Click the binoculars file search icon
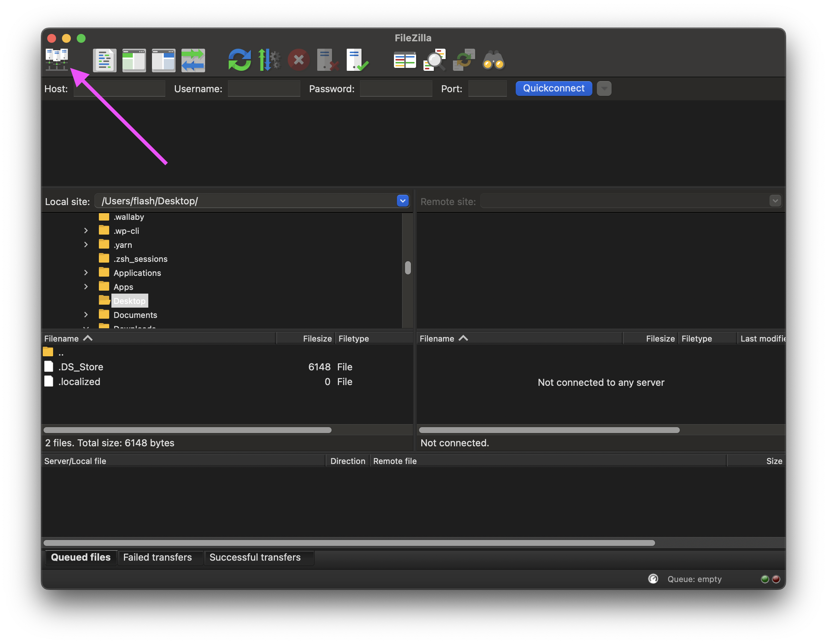Screen dimensions: 827x644 pyautogui.click(x=493, y=60)
